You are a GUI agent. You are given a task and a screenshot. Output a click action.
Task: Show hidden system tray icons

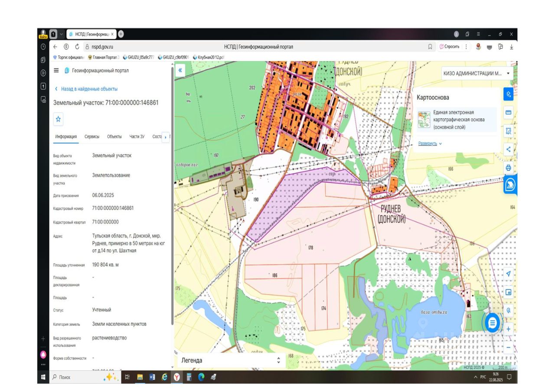click(476, 377)
